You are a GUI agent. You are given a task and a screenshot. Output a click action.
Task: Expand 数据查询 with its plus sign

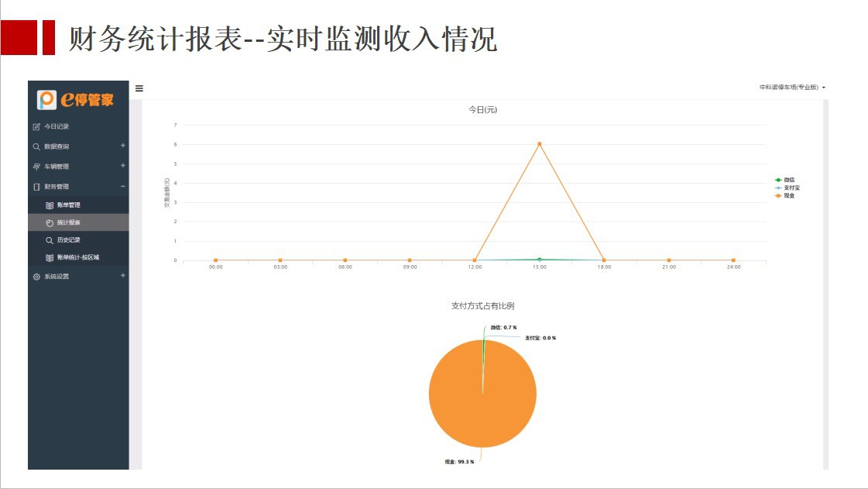coord(122,146)
